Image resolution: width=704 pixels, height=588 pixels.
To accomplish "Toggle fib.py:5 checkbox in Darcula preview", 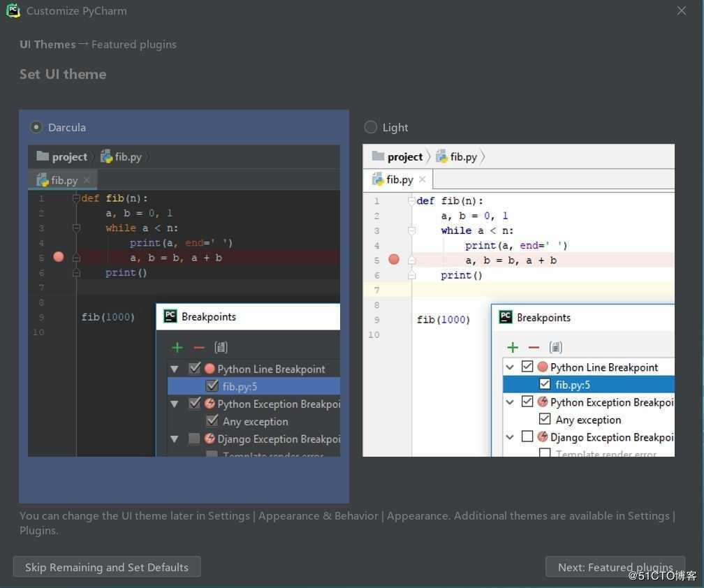I will click(212, 385).
